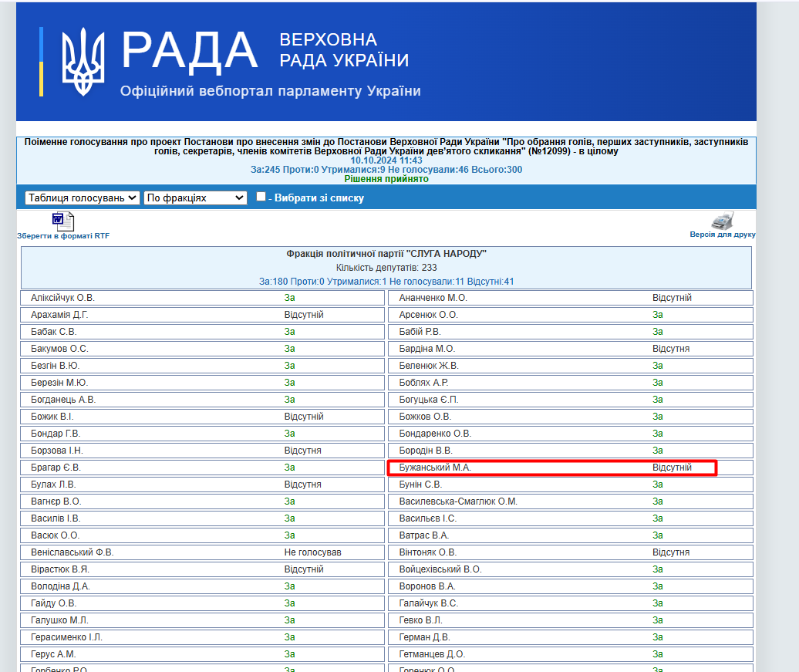Viewport: 799px width, 672px height.
Task: Select deputy row 'Войцехівський В.О.'
Action: pos(571,569)
